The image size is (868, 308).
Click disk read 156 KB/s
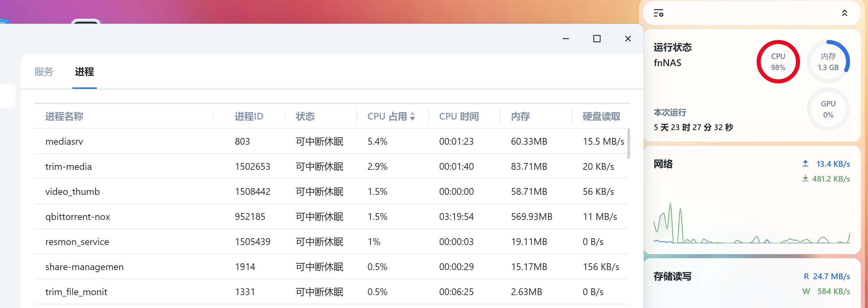click(601, 267)
